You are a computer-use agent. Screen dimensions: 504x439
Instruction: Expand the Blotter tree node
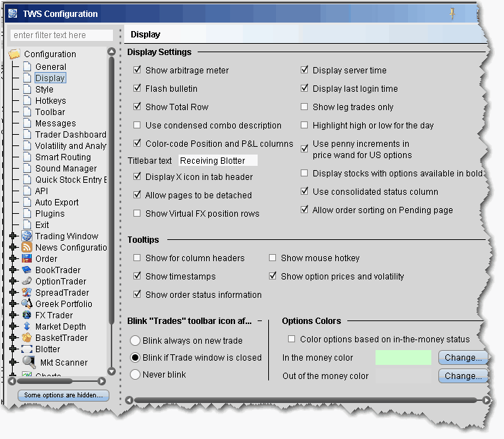(13, 349)
